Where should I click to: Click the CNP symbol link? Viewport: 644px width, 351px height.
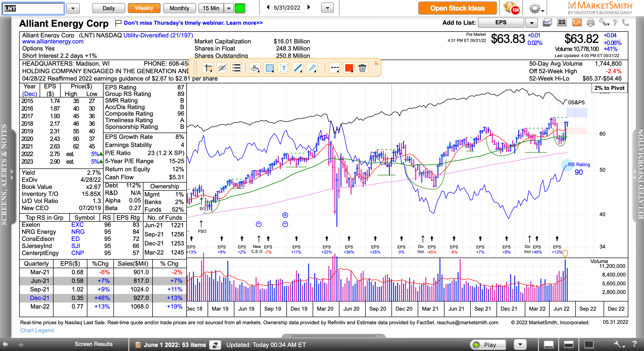click(78, 253)
